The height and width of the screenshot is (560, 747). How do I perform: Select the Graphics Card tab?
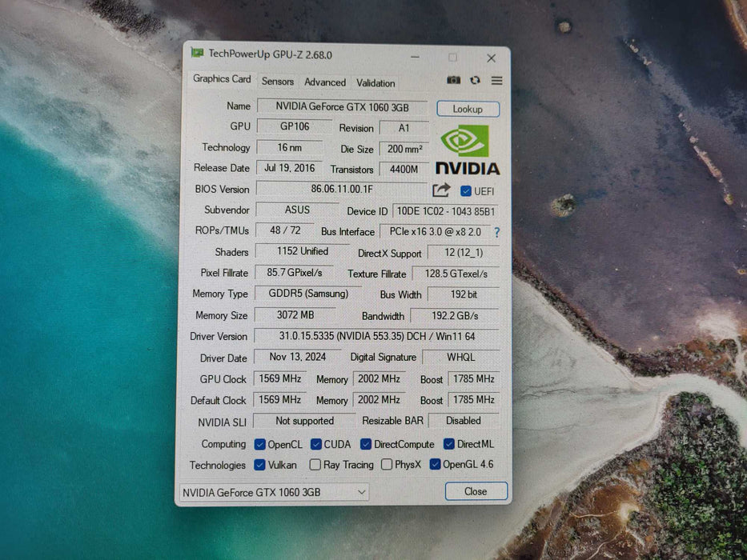[x=222, y=79]
